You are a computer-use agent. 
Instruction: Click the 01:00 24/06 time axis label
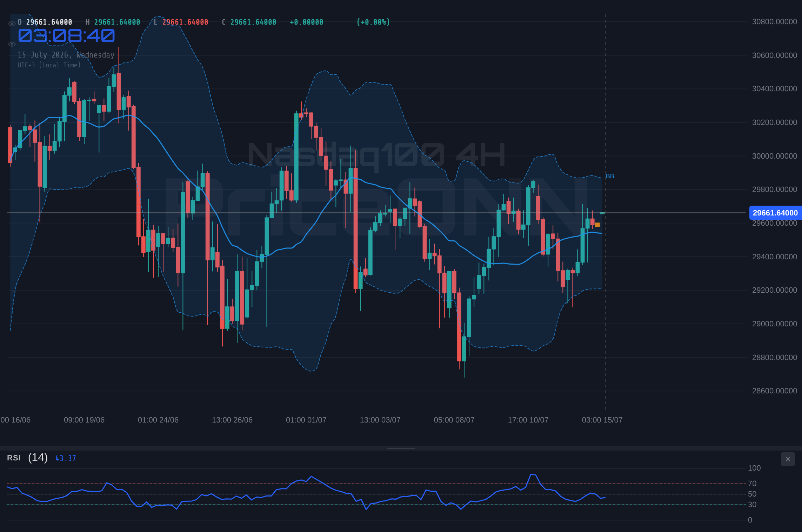pyautogui.click(x=158, y=420)
